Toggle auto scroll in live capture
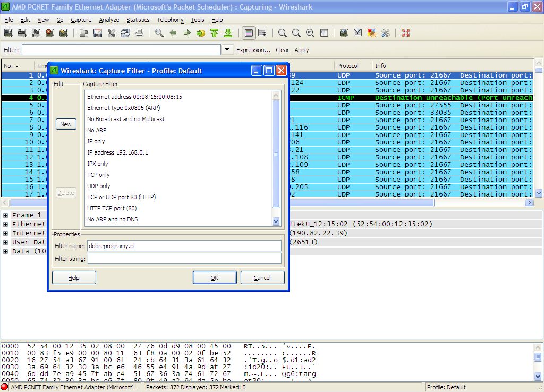 [x=262, y=33]
